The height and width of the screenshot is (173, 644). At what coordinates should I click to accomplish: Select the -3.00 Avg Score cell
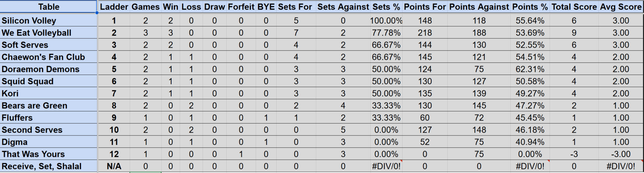pyautogui.click(x=621, y=154)
